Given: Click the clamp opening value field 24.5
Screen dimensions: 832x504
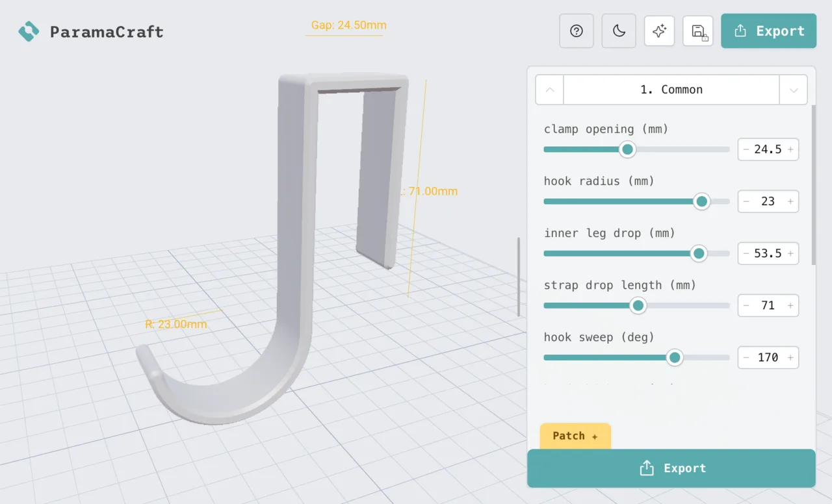Looking at the screenshot, I should (x=768, y=149).
